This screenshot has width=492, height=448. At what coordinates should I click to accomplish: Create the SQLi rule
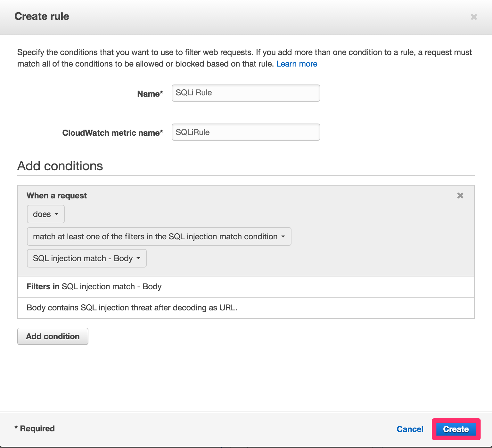coord(456,429)
